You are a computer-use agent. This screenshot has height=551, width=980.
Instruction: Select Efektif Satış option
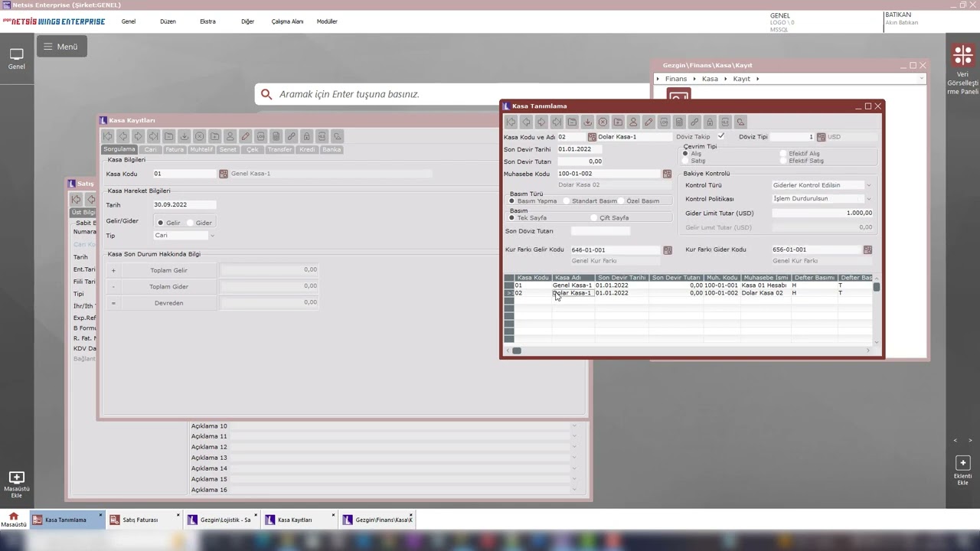783,161
